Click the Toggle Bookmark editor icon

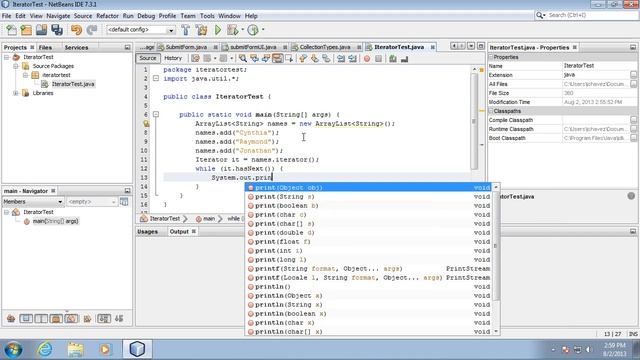pos(326,59)
